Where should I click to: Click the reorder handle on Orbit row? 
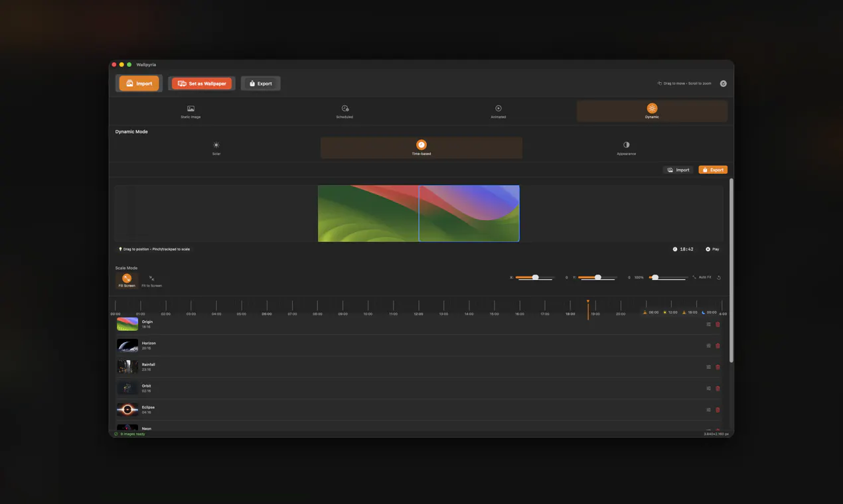[708, 388]
